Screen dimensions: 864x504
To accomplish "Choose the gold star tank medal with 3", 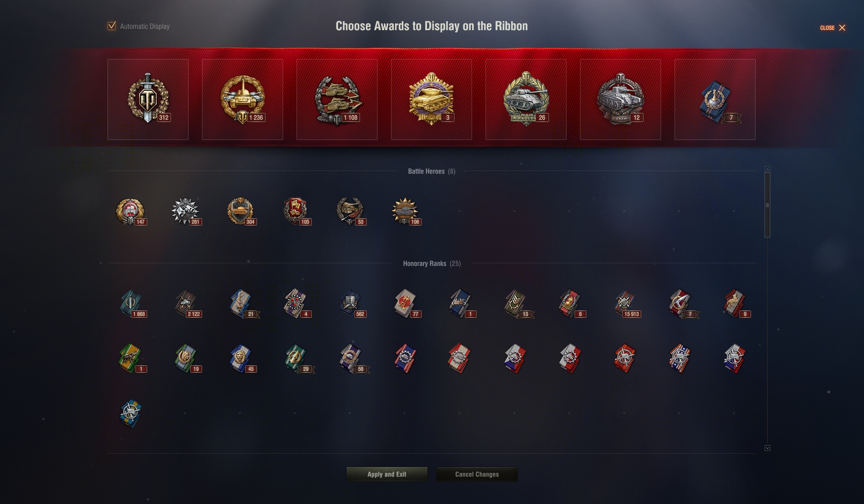I will (432, 99).
